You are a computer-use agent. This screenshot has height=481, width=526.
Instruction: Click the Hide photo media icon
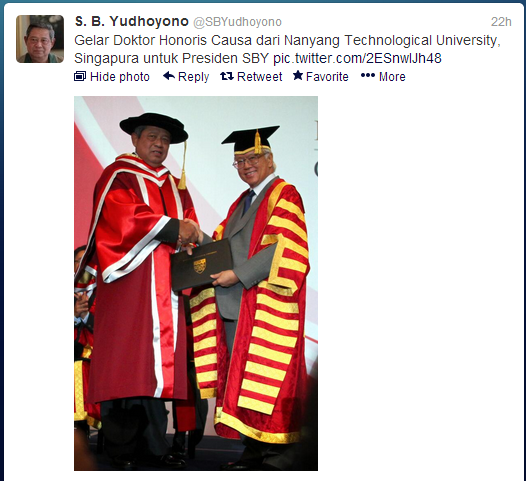[x=80, y=76]
